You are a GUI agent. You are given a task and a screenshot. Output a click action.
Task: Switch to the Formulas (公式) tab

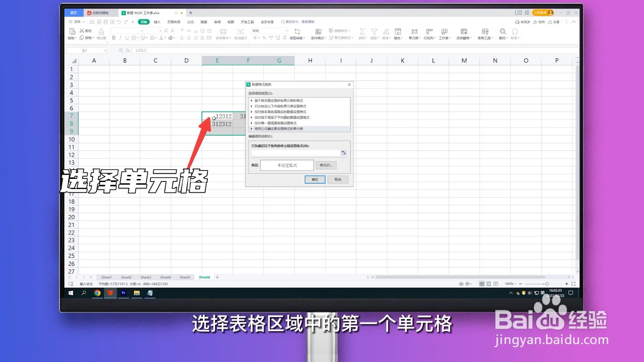point(190,22)
